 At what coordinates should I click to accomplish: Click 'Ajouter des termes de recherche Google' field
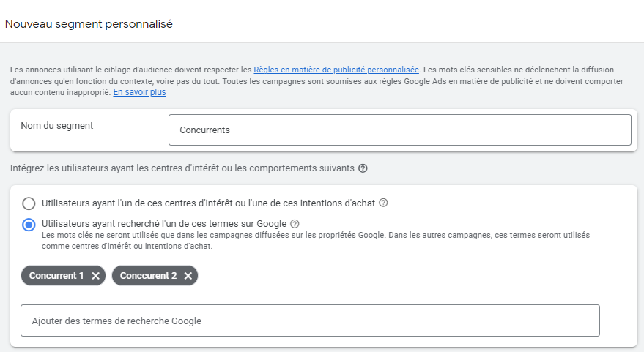tap(310, 321)
